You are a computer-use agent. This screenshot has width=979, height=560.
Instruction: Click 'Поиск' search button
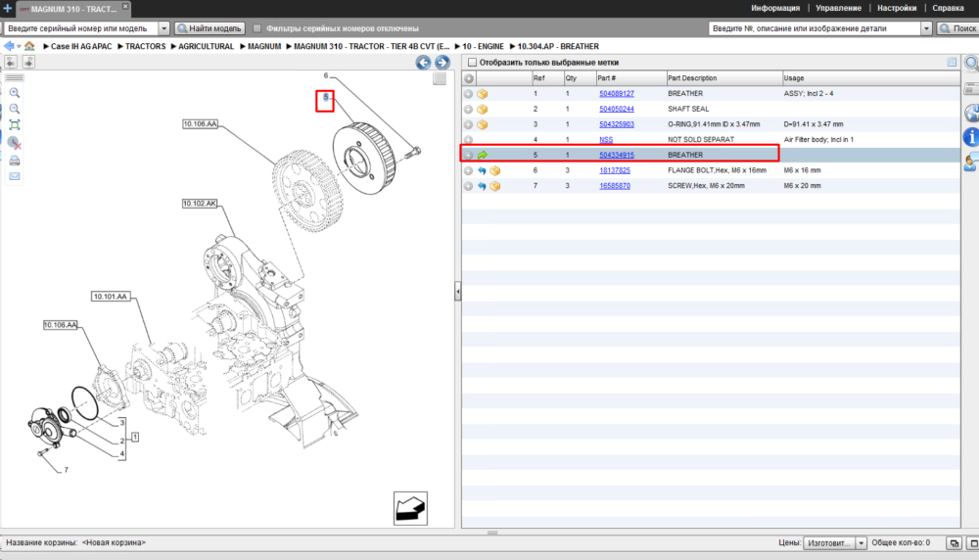coord(958,28)
